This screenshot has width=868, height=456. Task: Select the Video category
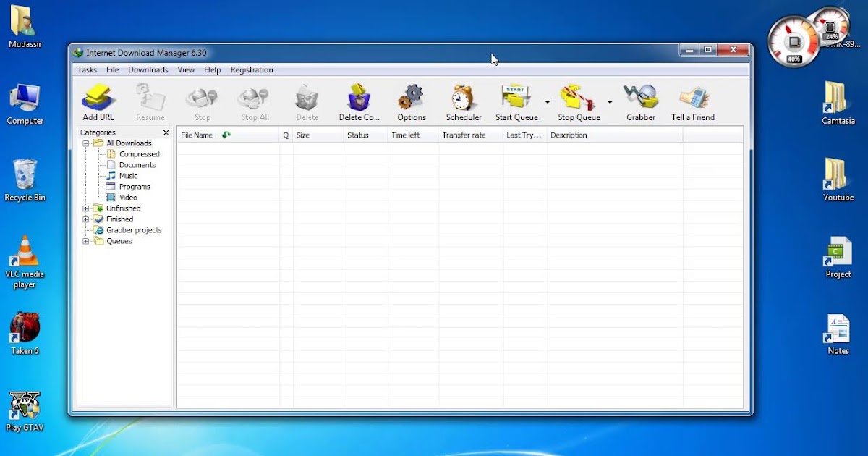pyautogui.click(x=128, y=198)
